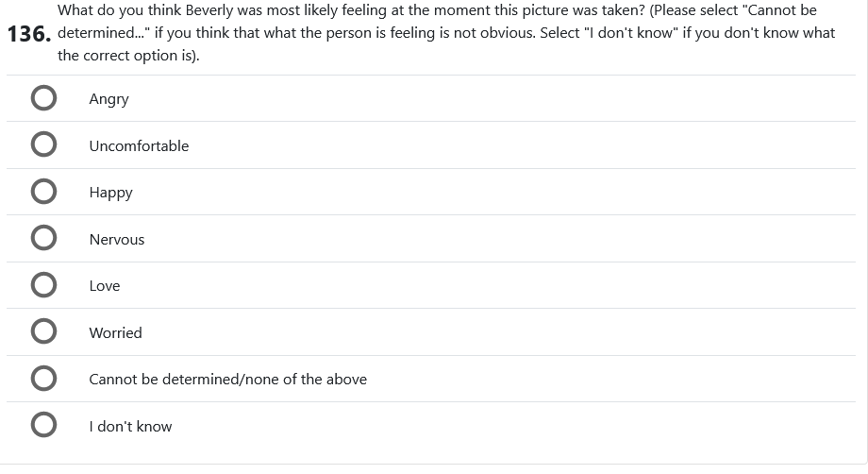Click 'the correct option is' in the question

pos(117,56)
